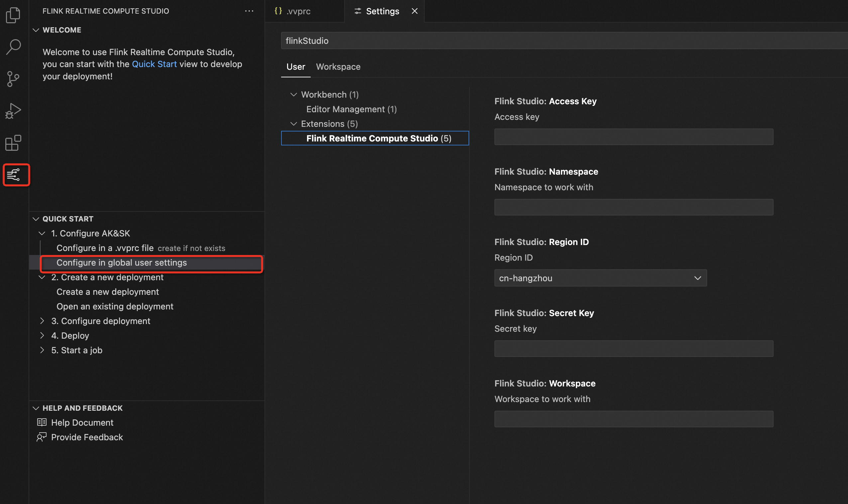Collapse the 1. Configure AK&SK node

[x=42, y=233]
